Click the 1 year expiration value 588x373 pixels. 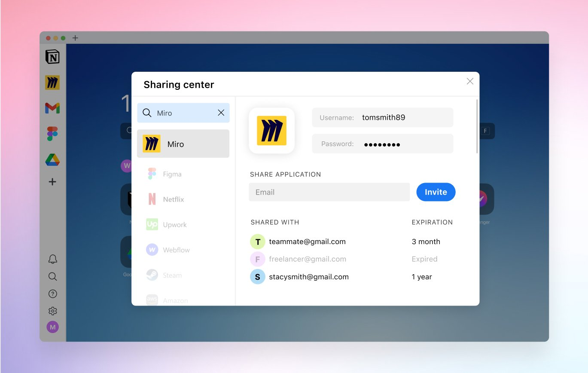(x=422, y=277)
